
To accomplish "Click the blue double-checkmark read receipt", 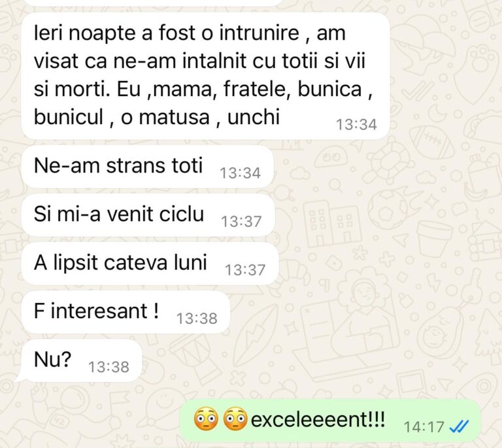I will click(459, 426).
